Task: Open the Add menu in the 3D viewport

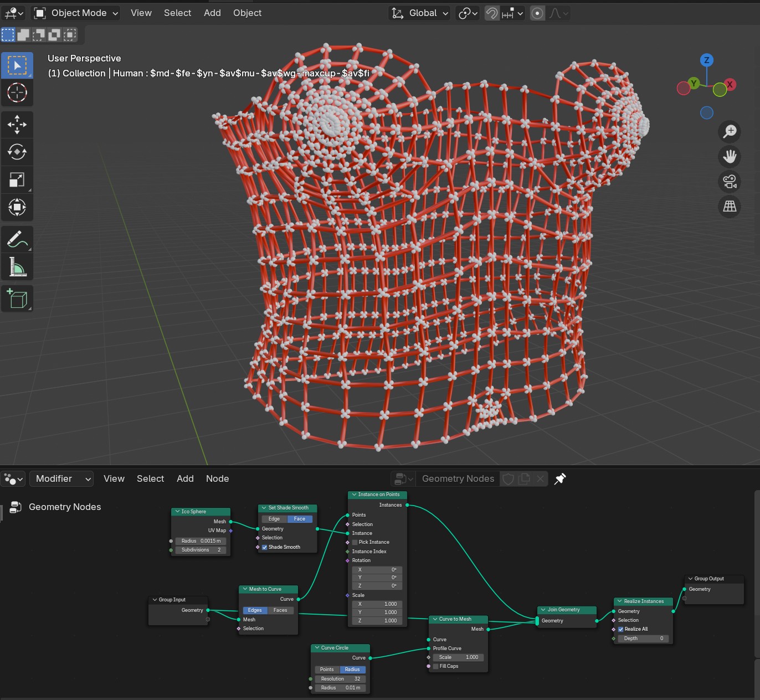Action: 212,13
